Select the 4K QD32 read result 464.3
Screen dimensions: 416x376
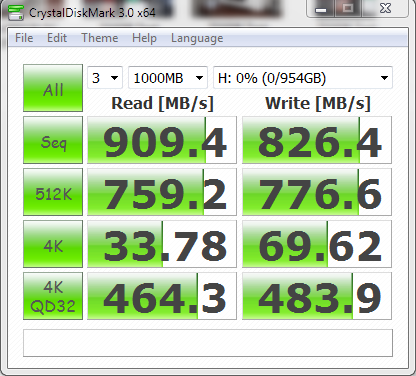162,296
